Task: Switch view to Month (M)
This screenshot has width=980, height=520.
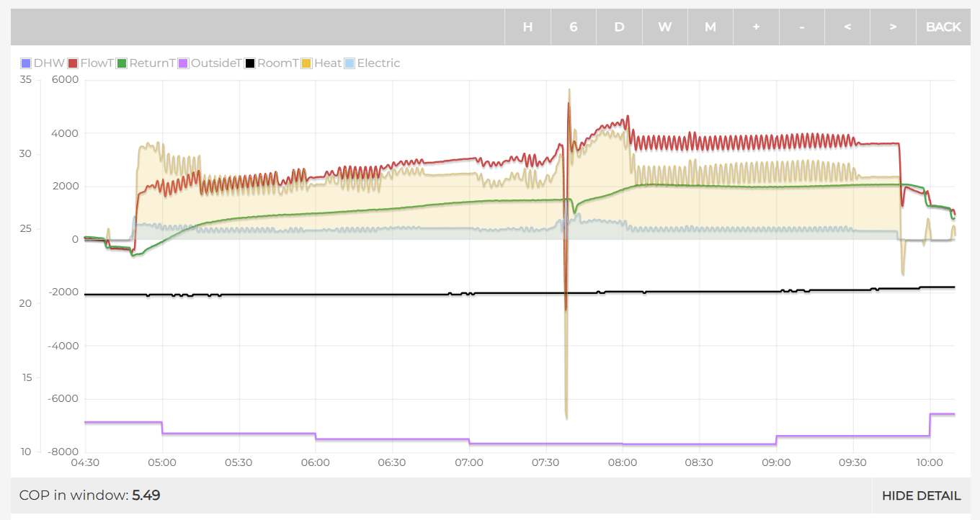Action: (710, 27)
